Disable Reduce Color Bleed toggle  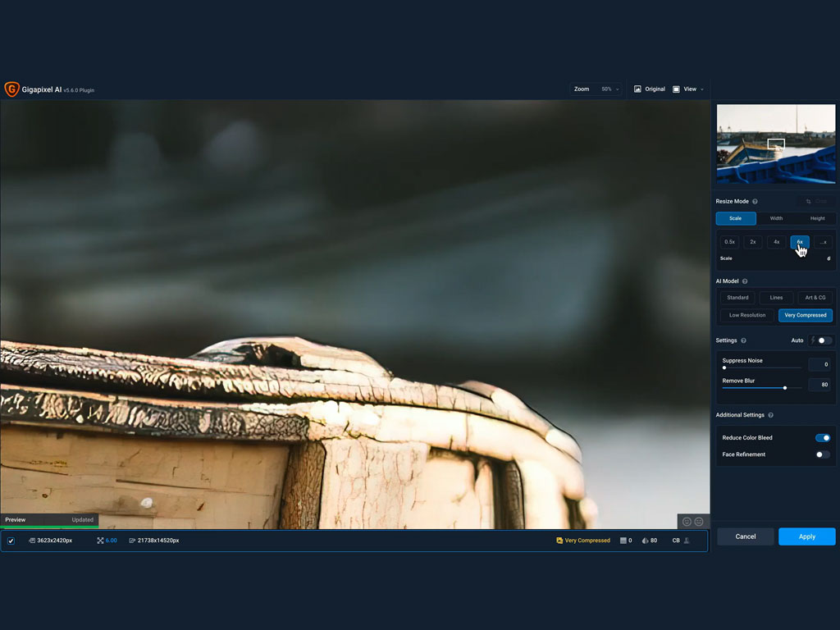(822, 438)
